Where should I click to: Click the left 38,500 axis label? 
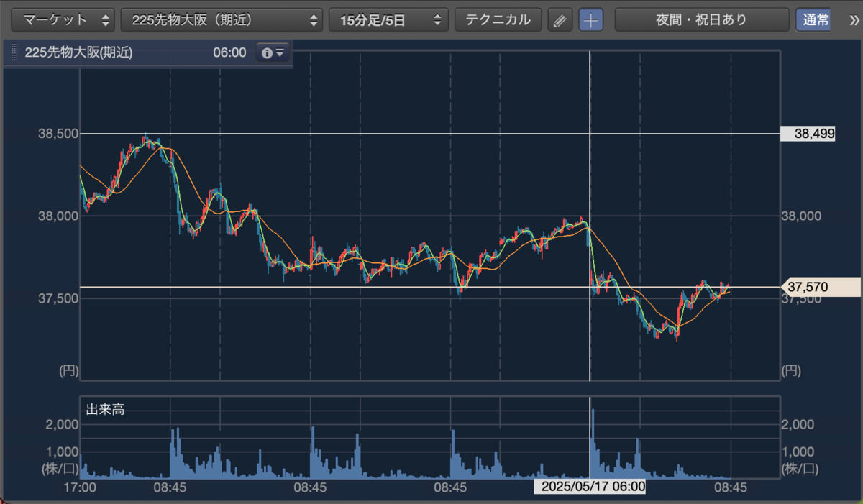click(x=58, y=134)
